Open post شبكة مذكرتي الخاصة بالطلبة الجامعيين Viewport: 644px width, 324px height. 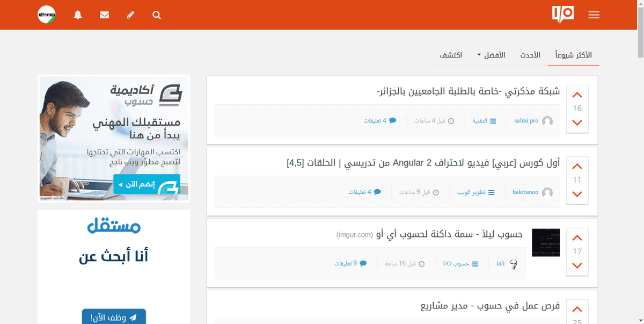point(469,91)
